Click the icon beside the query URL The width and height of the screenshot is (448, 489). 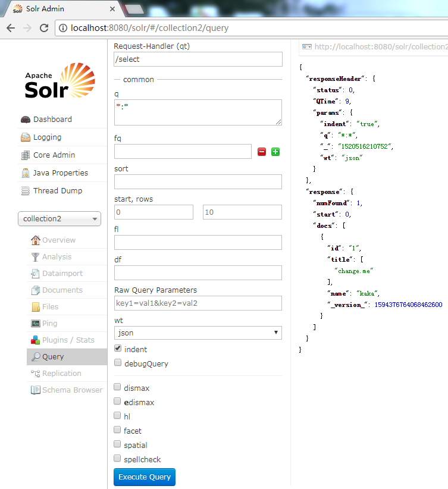click(307, 47)
